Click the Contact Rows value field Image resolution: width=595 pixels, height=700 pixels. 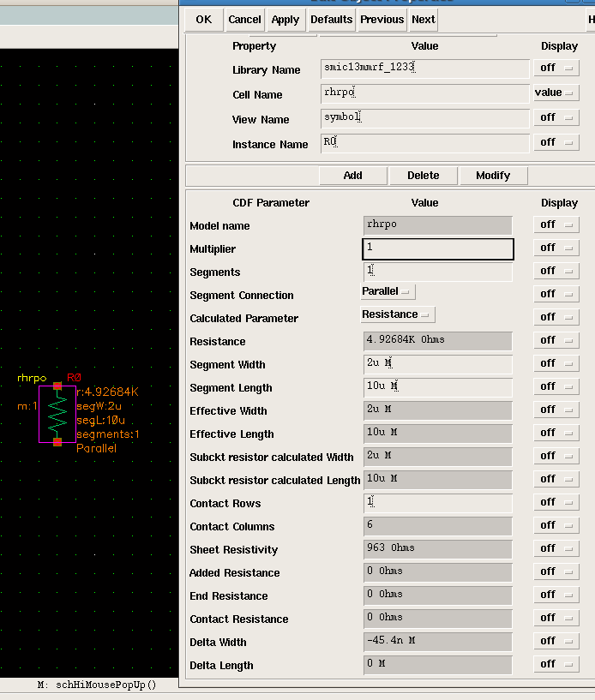[438, 503]
